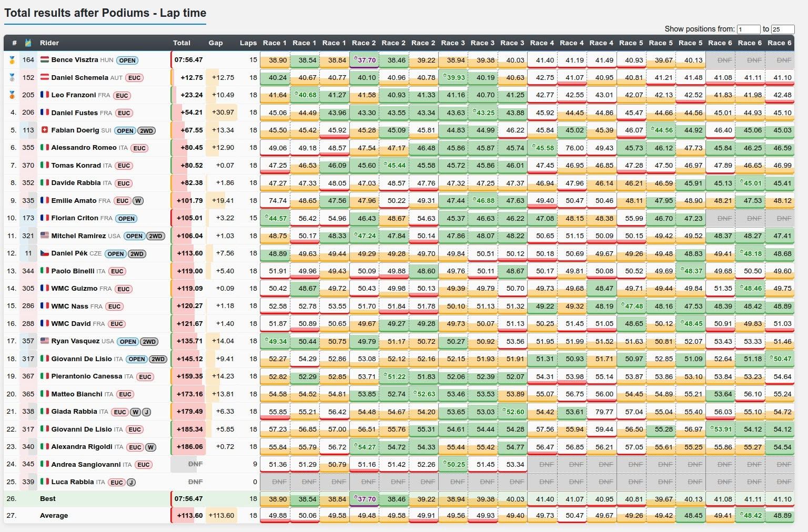808x532 pixels.
Task: Focus the 'to' end position field with 25
Action: point(783,29)
